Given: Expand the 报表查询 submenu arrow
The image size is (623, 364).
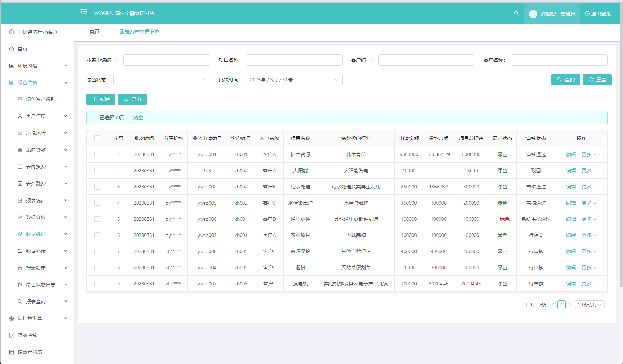Looking at the screenshot, I should pyautogui.click(x=66, y=302).
